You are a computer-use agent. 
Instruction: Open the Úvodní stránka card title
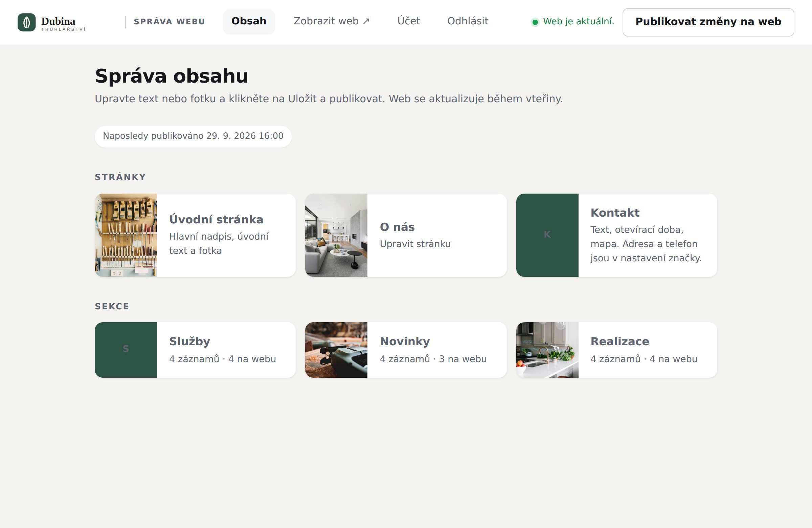[216, 219]
